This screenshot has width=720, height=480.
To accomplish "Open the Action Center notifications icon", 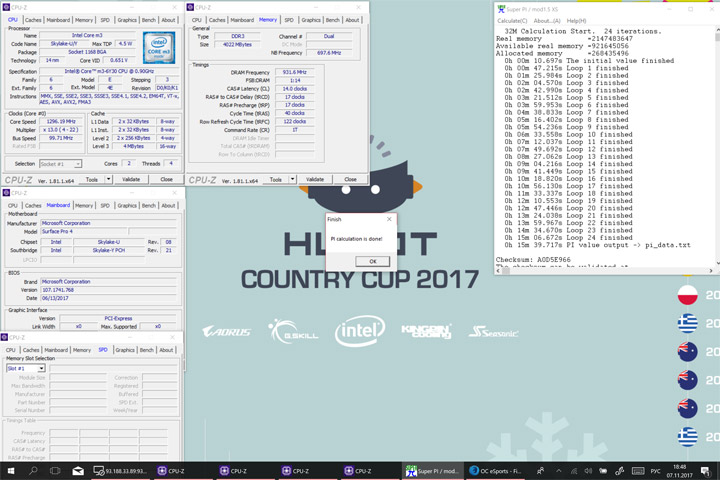I will point(706,471).
